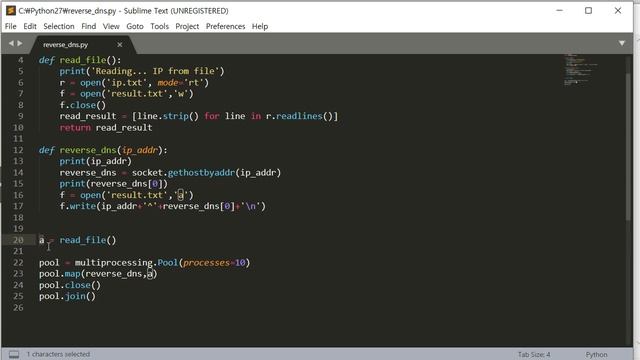Click 'def reverse_dns(ip_addr):' line
Viewport: 640px width, 360px height.
coord(103,150)
